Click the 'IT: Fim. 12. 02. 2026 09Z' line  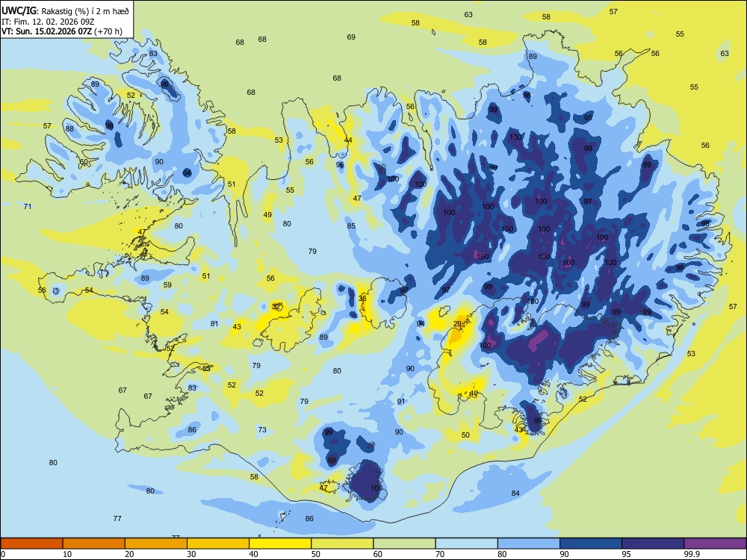[48, 22]
